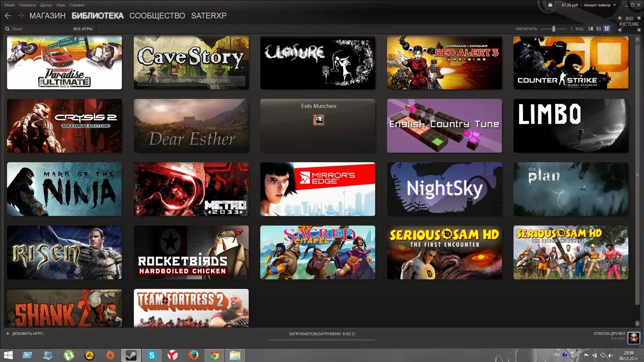Viewport: 644px width, 362px height.
Task: Select the Closure game tile
Action: pos(318,62)
